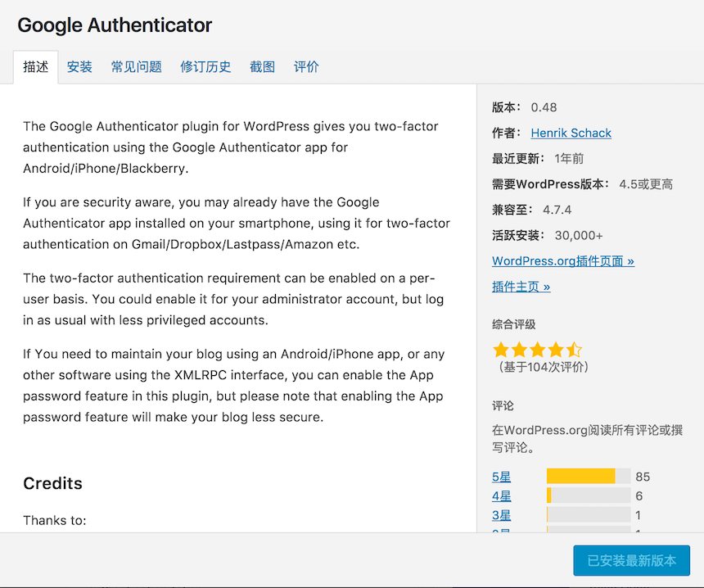
Task: Click the 5星 count 85
Action: [643, 477]
